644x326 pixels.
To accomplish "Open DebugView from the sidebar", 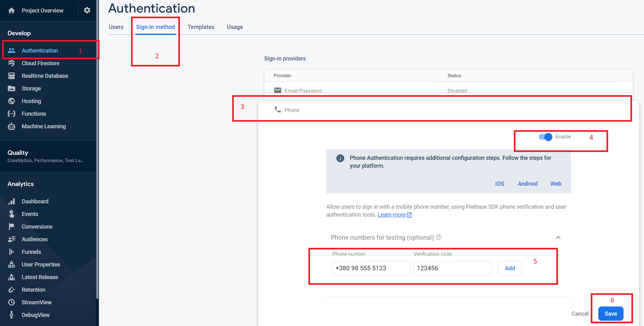I will click(x=36, y=315).
